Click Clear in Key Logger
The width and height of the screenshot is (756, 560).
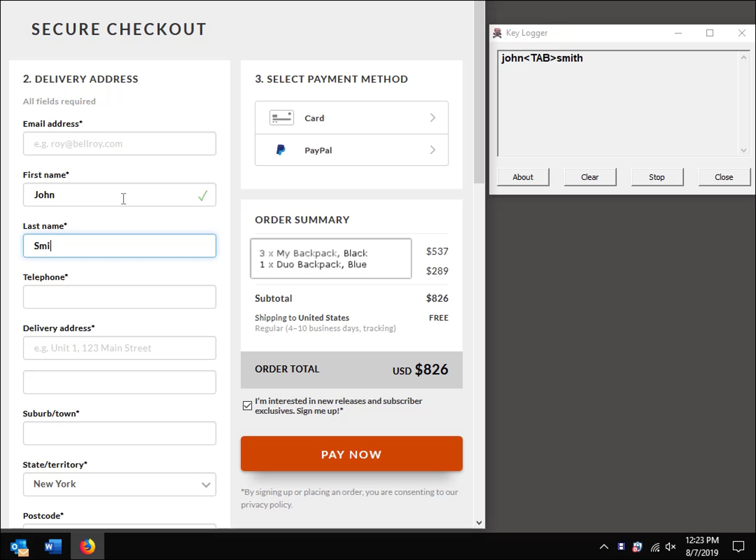(590, 177)
